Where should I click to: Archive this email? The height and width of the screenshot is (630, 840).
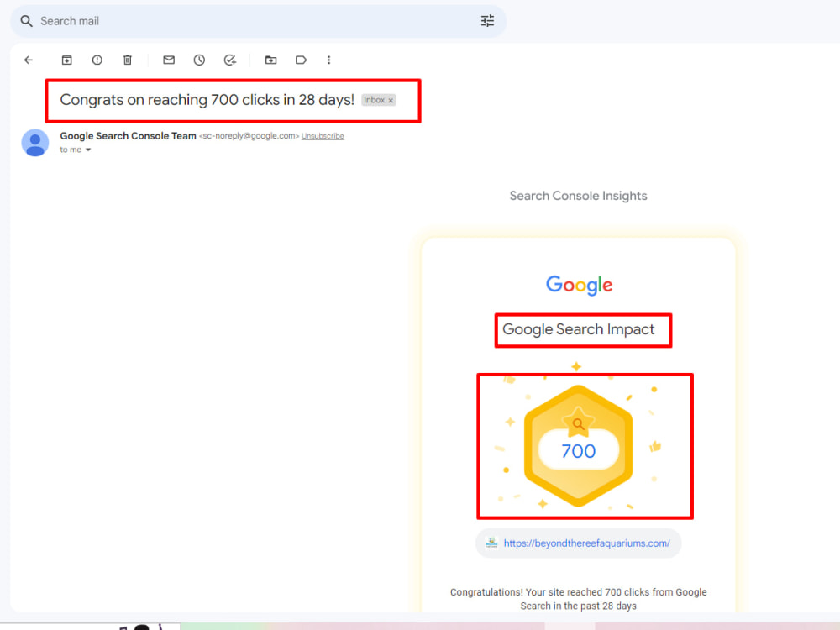tap(66, 60)
